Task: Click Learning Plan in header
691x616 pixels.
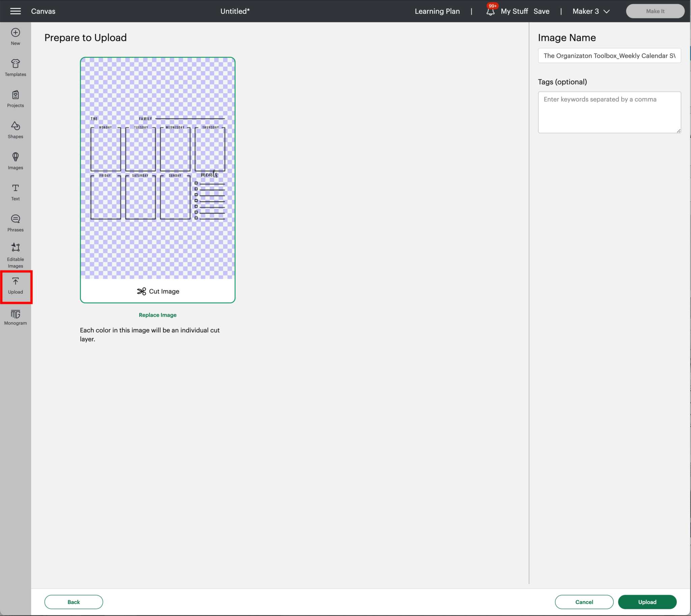Action: (437, 11)
